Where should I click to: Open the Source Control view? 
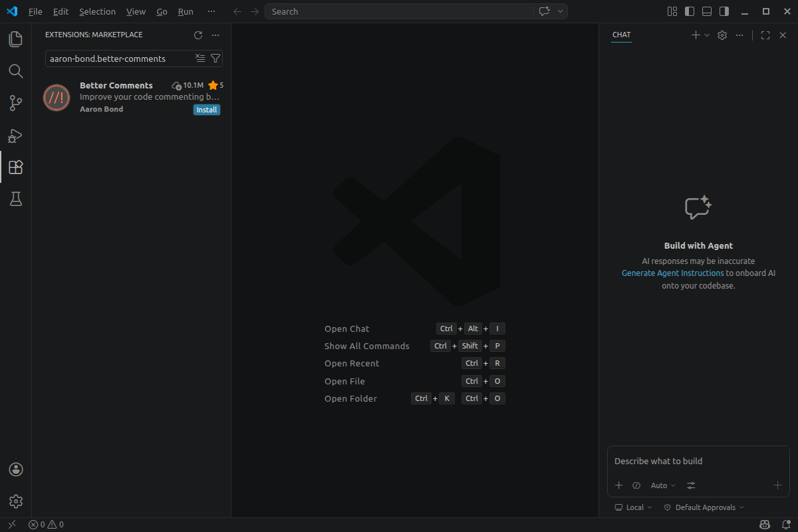[15, 103]
